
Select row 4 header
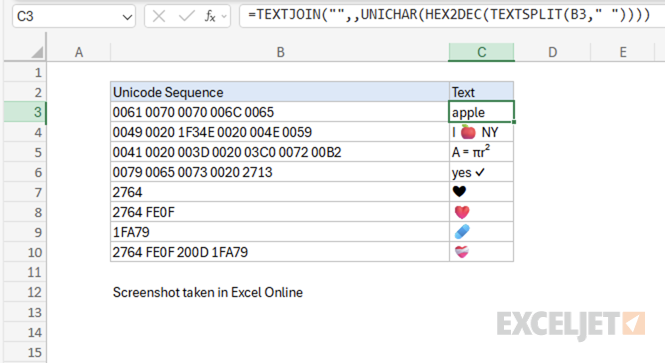(25, 132)
